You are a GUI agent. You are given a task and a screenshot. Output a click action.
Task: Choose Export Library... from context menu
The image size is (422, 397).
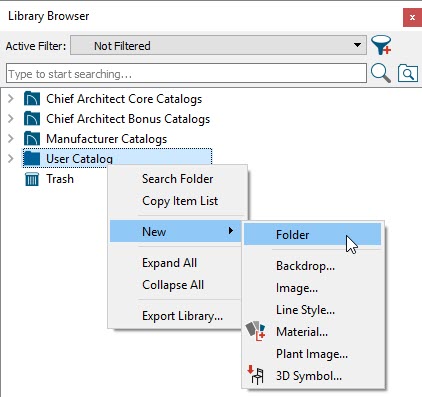pyautogui.click(x=176, y=316)
